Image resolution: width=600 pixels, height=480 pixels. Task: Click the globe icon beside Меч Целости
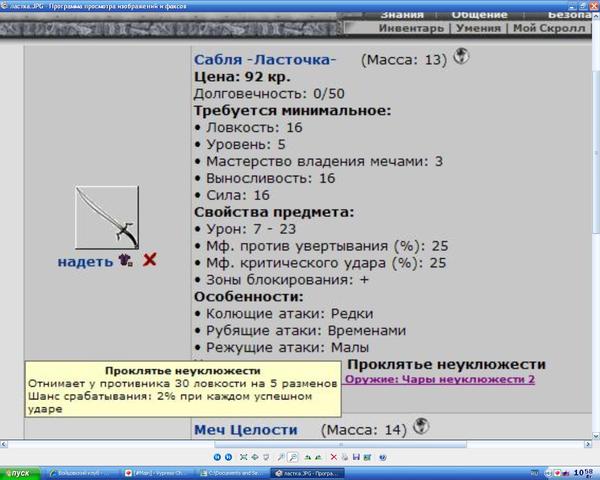(x=421, y=426)
